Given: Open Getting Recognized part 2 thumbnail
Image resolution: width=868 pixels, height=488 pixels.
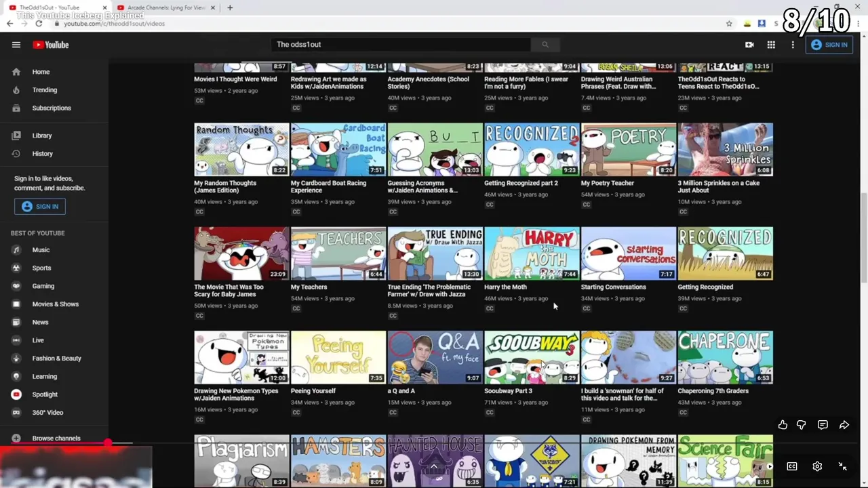Looking at the screenshot, I should pos(532,149).
